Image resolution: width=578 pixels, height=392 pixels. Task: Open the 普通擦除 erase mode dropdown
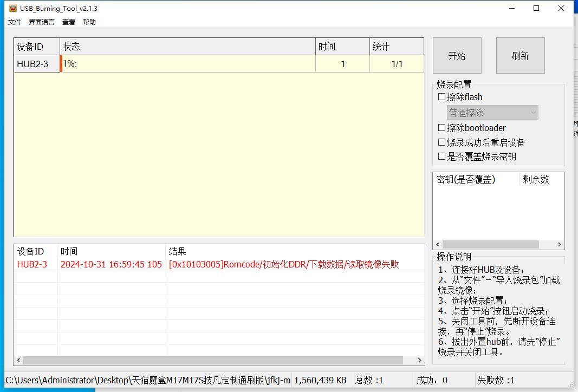(492, 113)
